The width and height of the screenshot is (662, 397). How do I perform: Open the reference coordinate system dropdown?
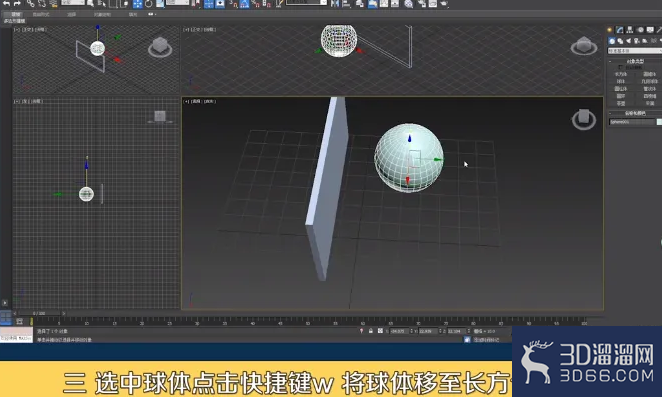click(177, 3)
